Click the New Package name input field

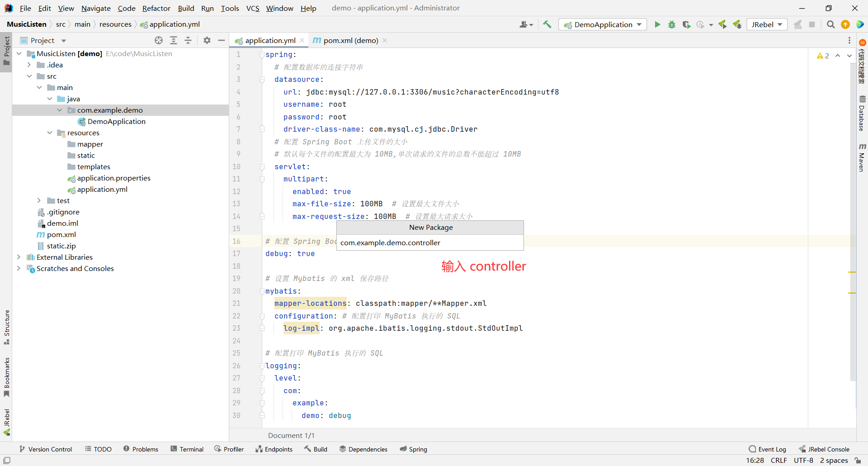[430, 243]
